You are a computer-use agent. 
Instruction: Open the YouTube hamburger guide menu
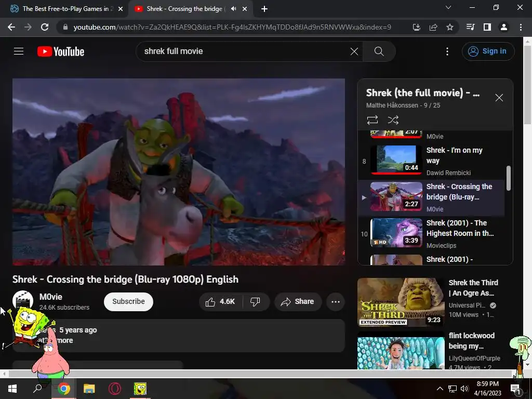point(19,51)
